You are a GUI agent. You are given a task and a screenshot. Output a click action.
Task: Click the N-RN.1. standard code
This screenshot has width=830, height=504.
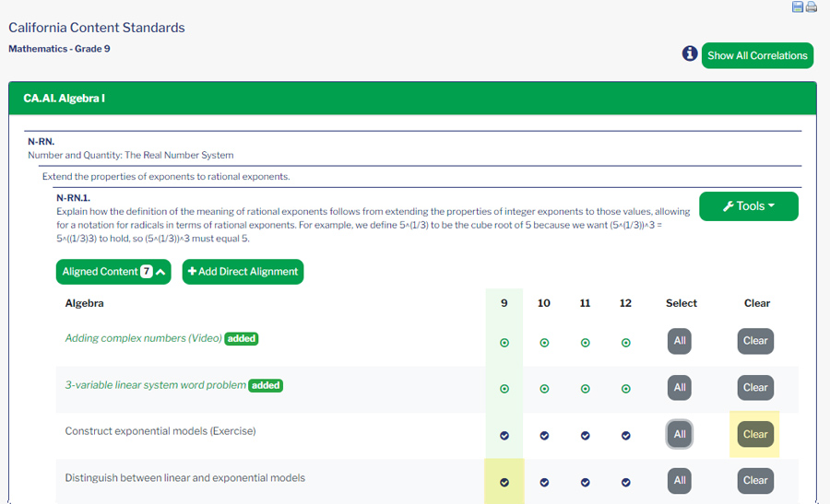pyautogui.click(x=73, y=198)
